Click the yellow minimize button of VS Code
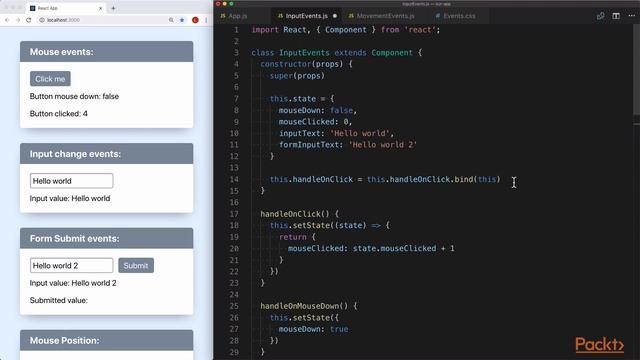This screenshot has width=640, height=360. [x=224, y=4]
